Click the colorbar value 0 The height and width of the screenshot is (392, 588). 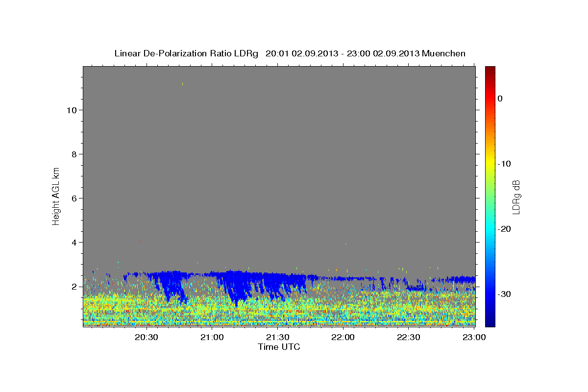coord(500,98)
